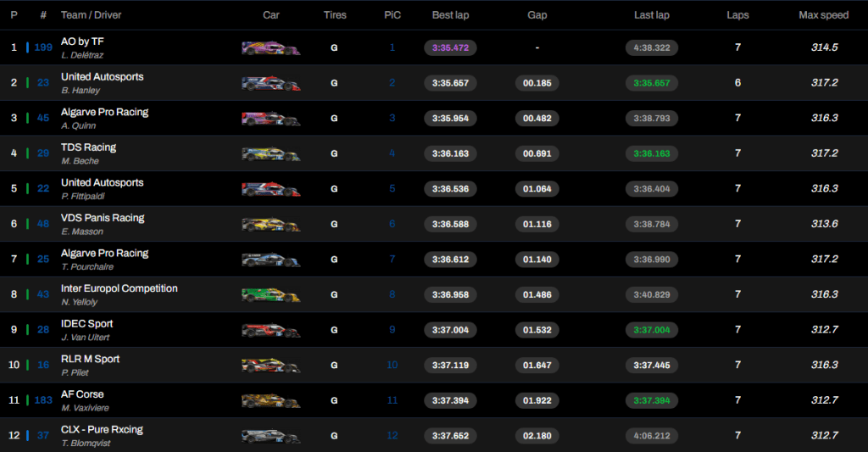
Task: Select driver B. Hanley
Action: 81,90
